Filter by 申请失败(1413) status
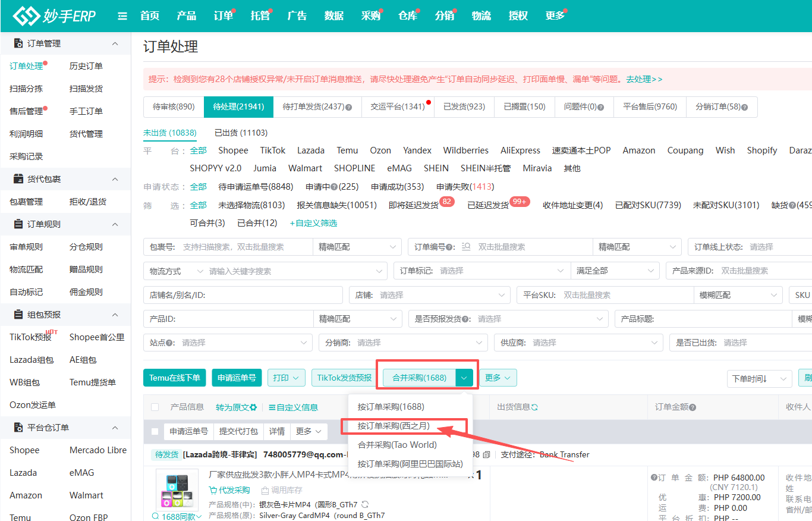 [x=465, y=187]
